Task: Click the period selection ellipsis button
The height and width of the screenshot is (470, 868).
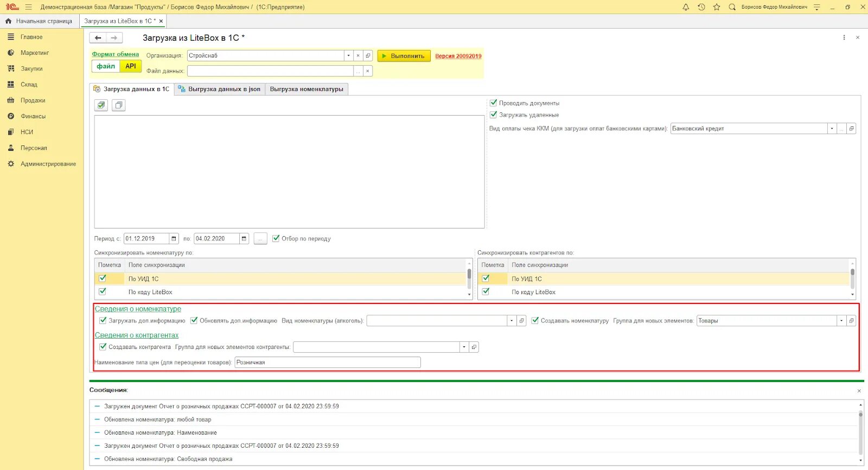Action: pos(260,239)
